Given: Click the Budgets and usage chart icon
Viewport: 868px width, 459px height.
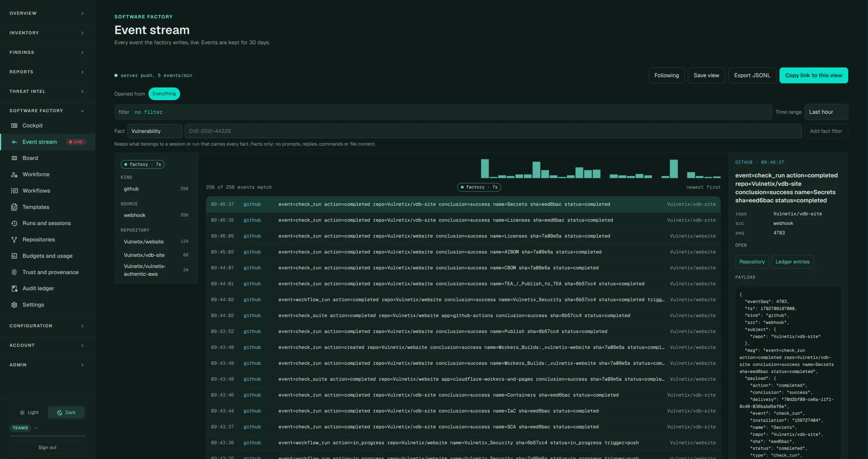Looking at the screenshot, I should tap(14, 256).
